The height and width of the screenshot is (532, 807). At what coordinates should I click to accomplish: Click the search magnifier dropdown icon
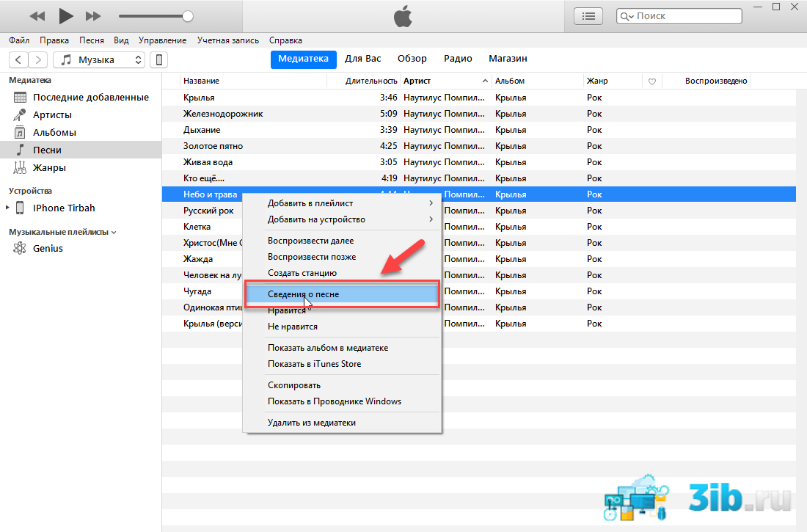tap(627, 16)
